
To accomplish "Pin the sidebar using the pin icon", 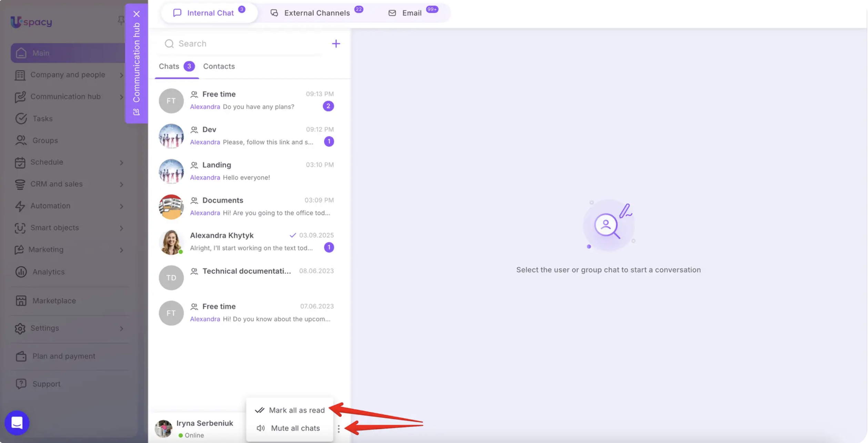I will point(121,20).
